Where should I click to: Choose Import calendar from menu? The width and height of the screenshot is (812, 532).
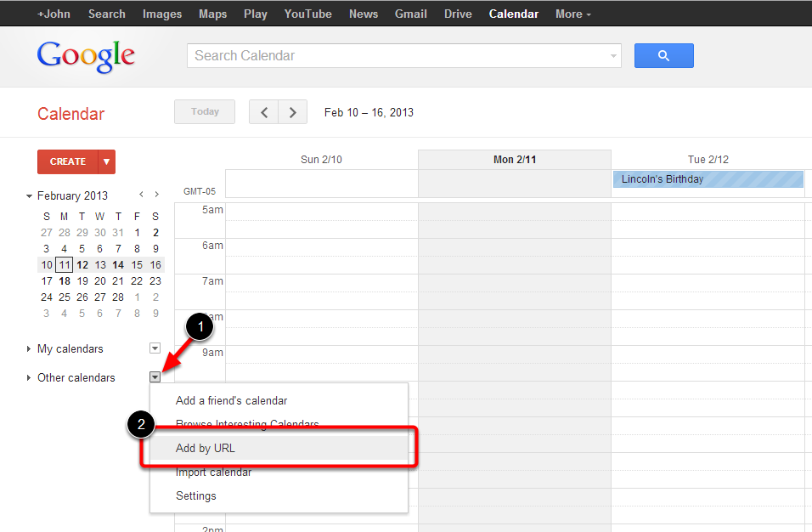279,472
